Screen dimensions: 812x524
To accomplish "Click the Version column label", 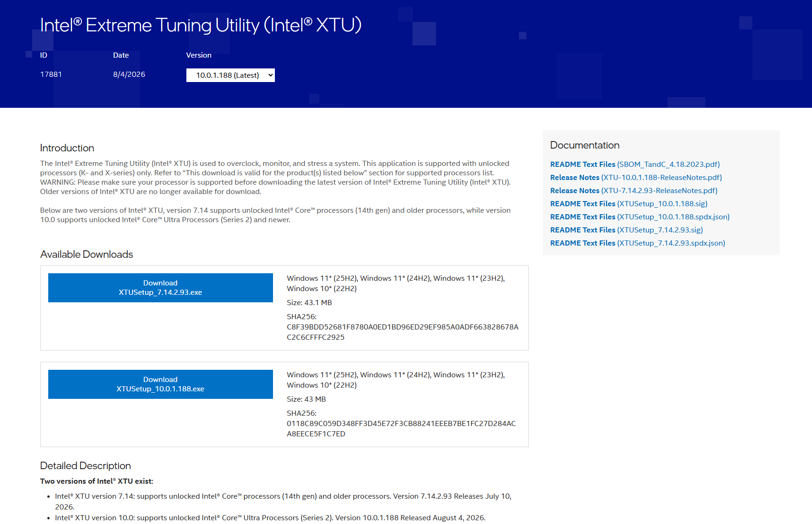I will tap(199, 55).
